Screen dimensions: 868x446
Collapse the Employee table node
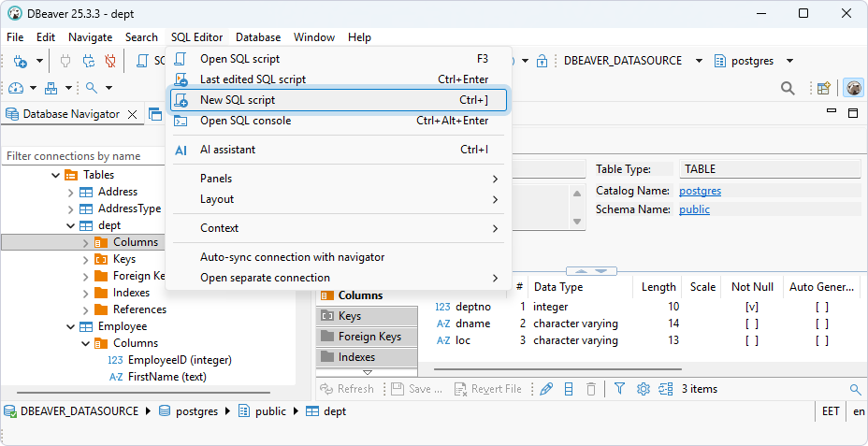pyautogui.click(x=70, y=326)
